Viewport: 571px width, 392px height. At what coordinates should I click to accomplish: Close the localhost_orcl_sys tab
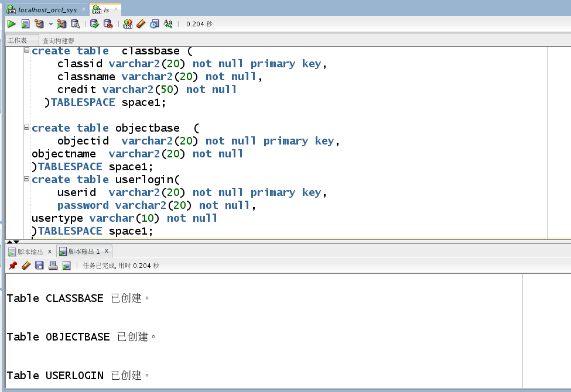coord(83,9)
